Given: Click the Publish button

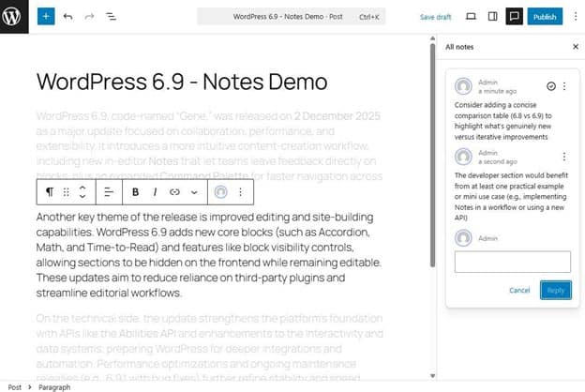Looking at the screenshot, I should [x=545, y=17].
